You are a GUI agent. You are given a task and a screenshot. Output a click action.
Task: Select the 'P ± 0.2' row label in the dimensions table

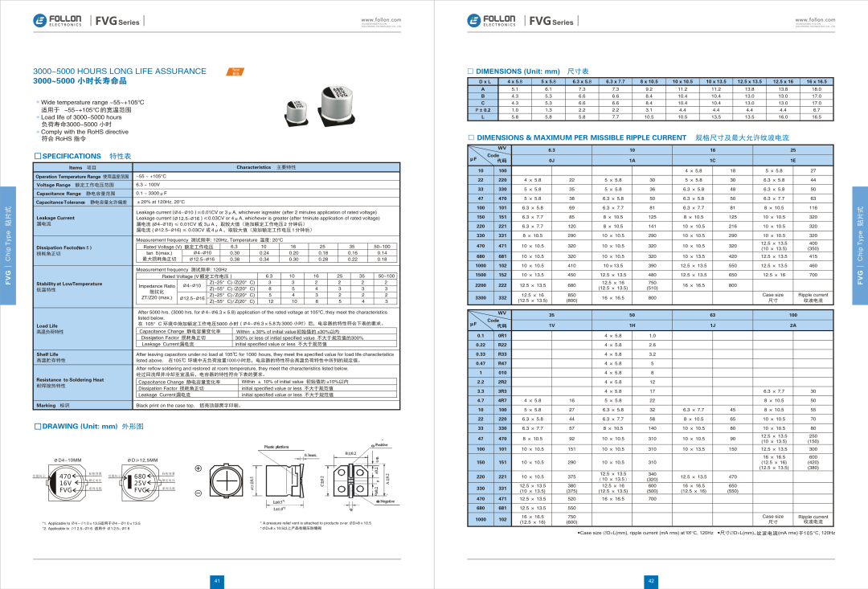483,110
